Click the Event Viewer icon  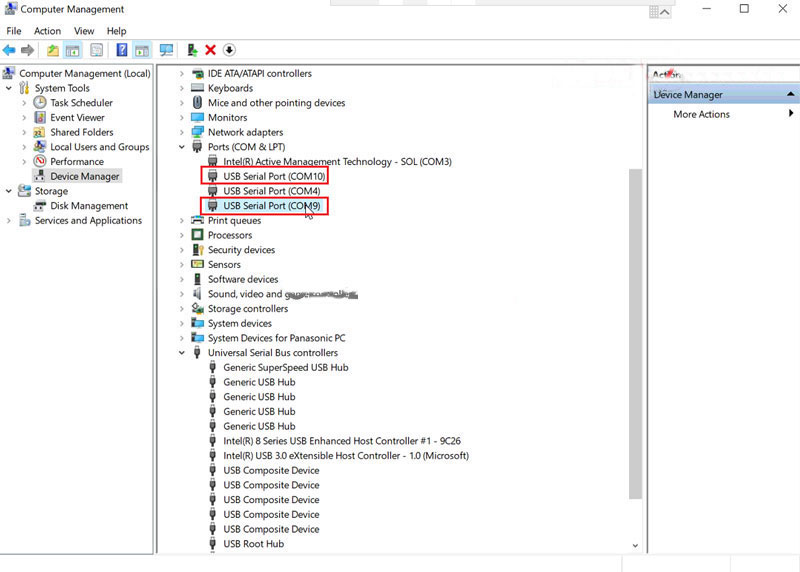coord(40,117)
